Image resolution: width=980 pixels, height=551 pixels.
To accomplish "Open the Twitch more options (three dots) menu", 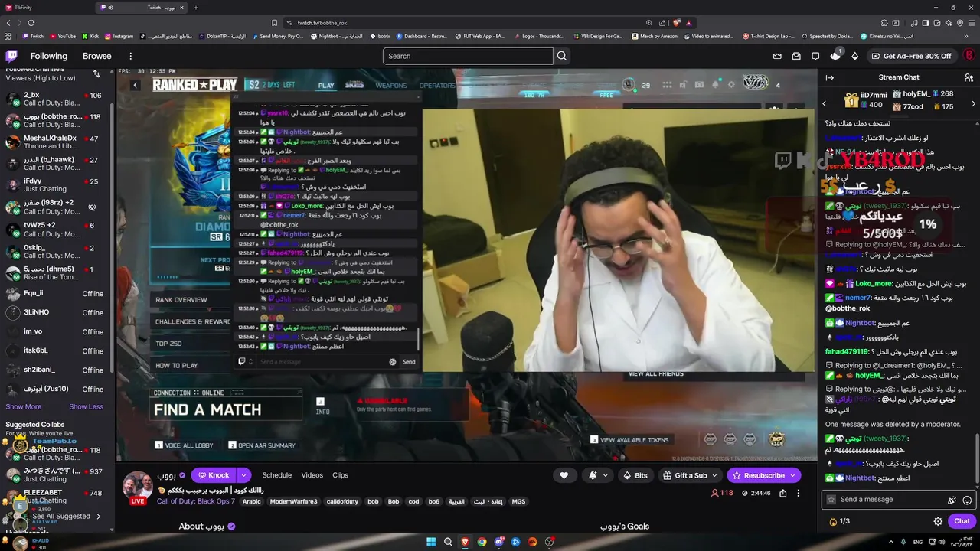I will pyautogui.click(x=130, y=56).
